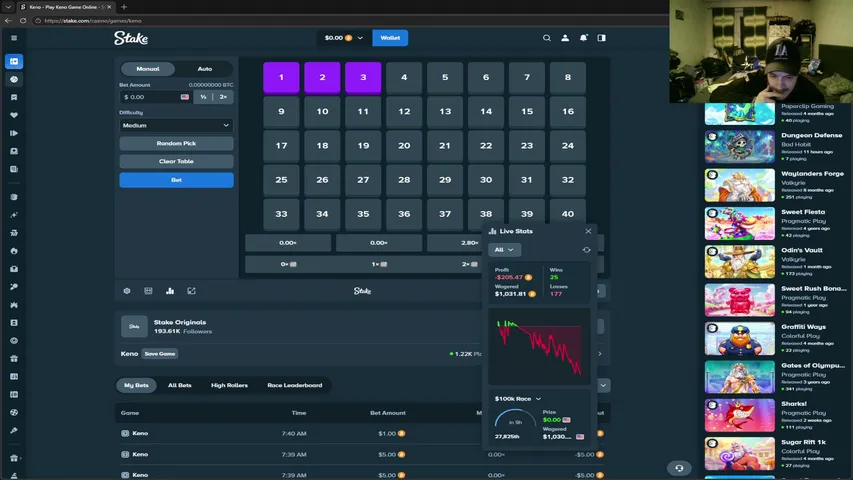This screenshot has width=853, height=480.
Task: Select currency flag icon in bet amount
Action: tap(185, 97)
